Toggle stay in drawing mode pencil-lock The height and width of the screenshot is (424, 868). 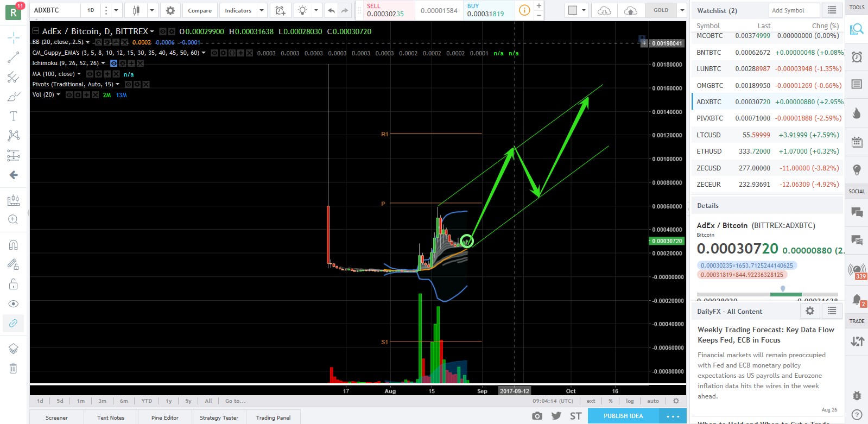pyautogui.click(x=14, y=264)
